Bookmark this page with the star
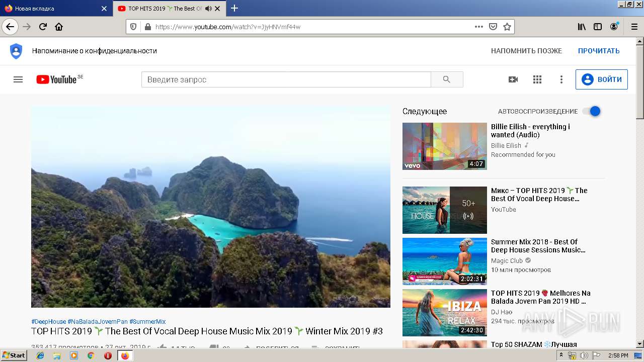The image size is (644, 362). click(x=507, y=27)
